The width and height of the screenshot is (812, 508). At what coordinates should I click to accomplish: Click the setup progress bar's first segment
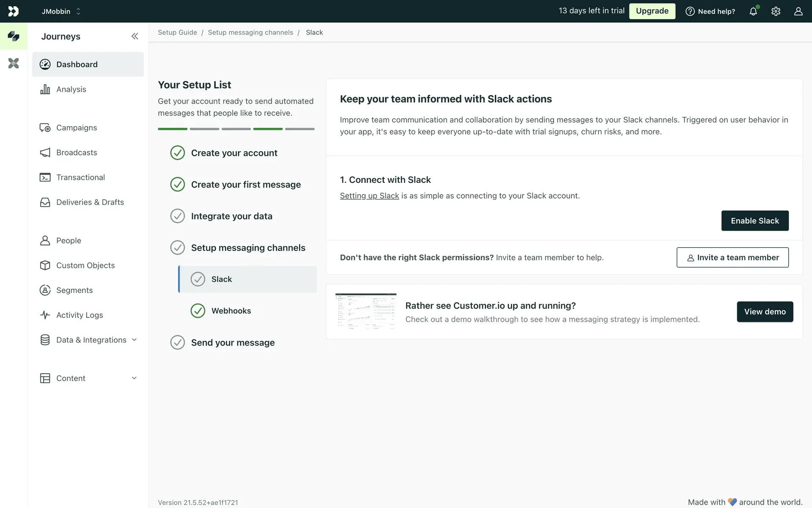173,129
